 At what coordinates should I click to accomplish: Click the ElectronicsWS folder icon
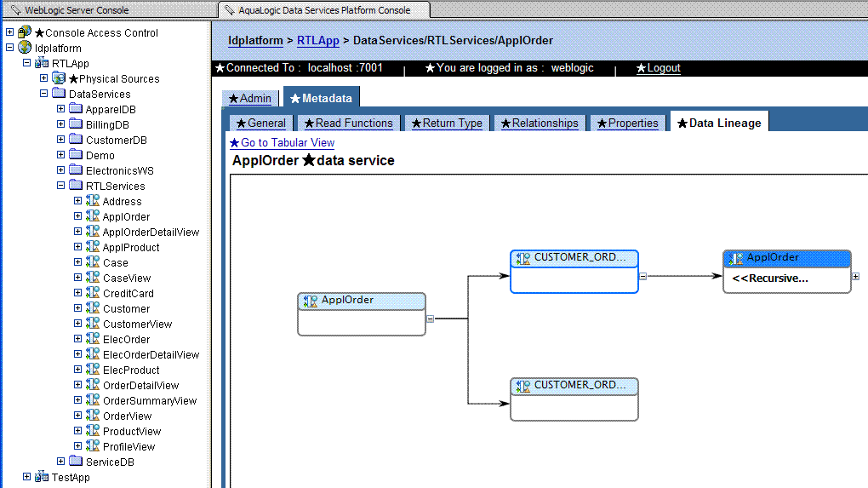[x=76, y=170]
